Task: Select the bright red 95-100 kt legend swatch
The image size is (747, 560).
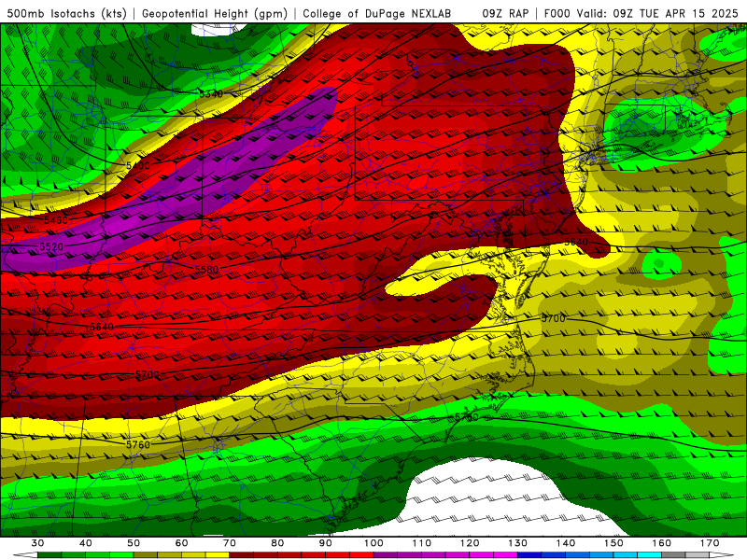Action: pos(361,555)
